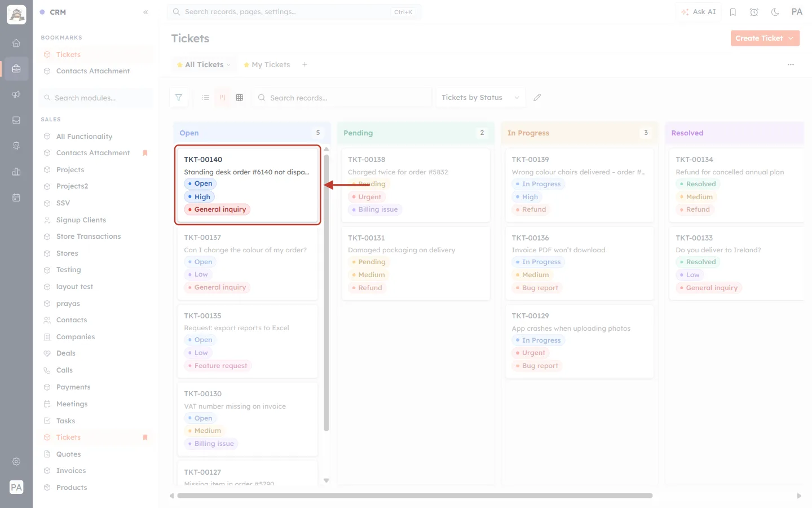The width and height of the screenshot is (812, 508).
Task: Toggle dark mode moon icon
Action: (x=775, y=12)
